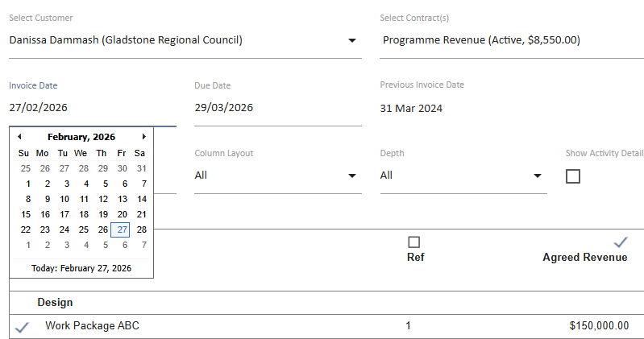This screenshot has height=339, width=644.
Task: Tick the checkbox above Ref column
Action: point(414,242)
